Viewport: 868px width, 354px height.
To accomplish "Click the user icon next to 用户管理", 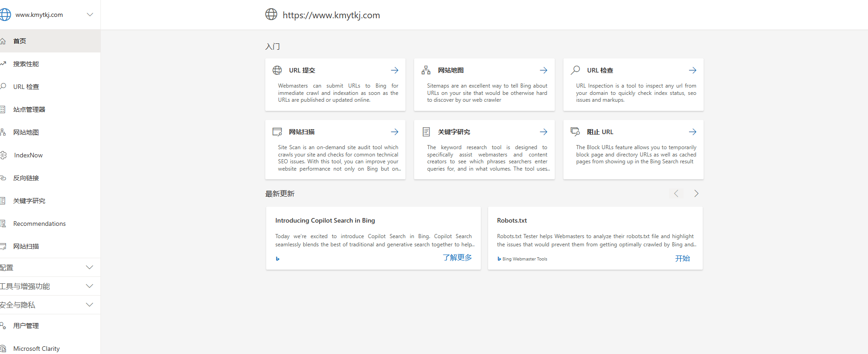I will tap(3, 326).
